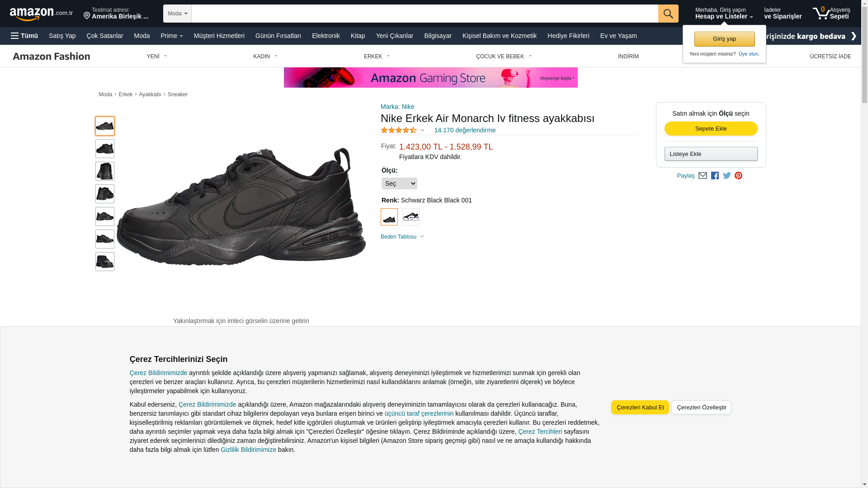Share product on Twitter

(727, 176)
